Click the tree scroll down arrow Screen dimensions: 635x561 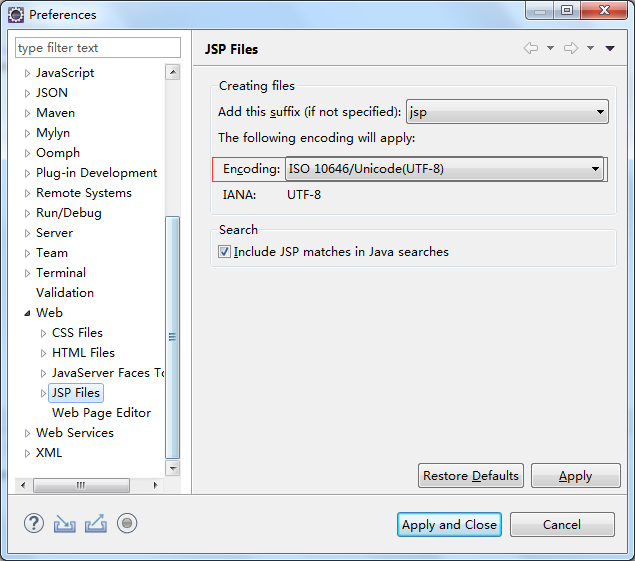click(173, 468)
